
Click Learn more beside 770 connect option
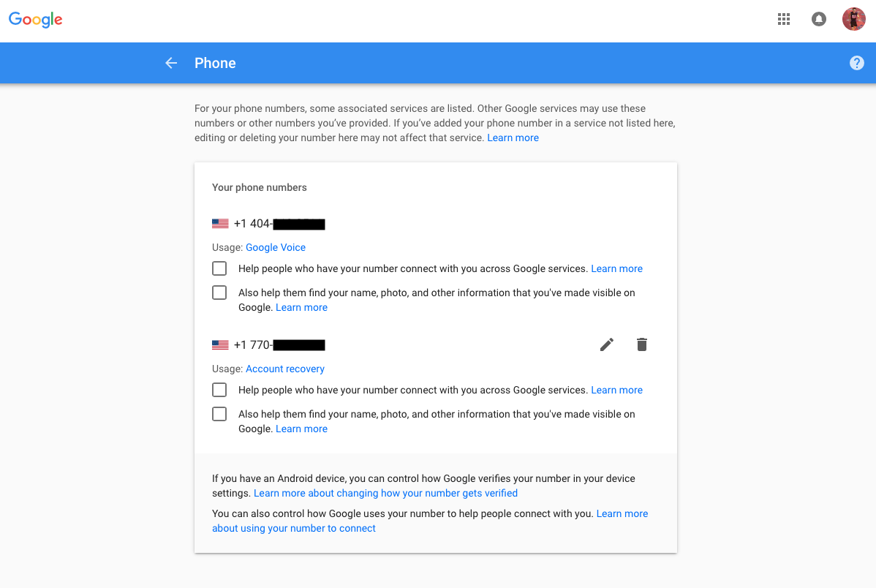[x=616, y=390]
